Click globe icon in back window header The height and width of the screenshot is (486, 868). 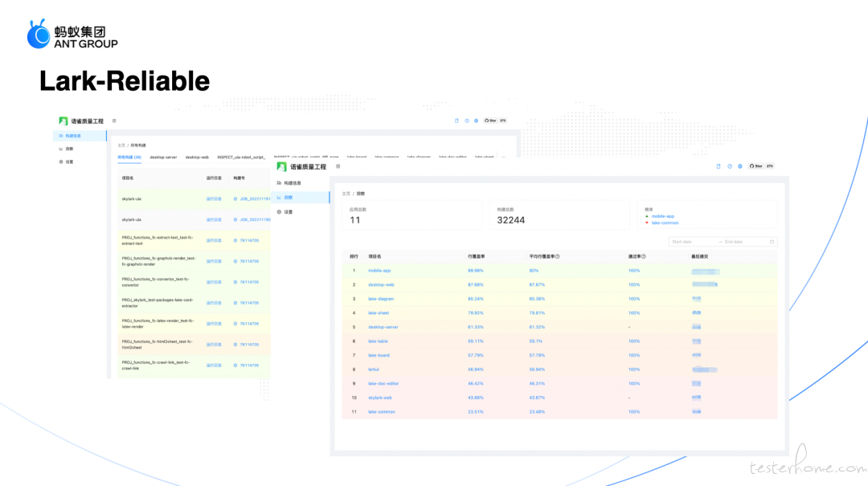point(476,120)
